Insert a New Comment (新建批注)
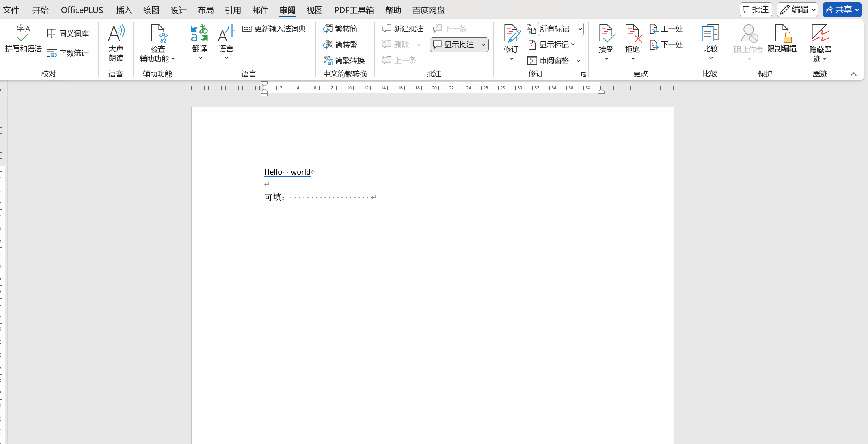The width and height of the screenshot is (868, 444). pyautogui.click(x=403, y=28)
